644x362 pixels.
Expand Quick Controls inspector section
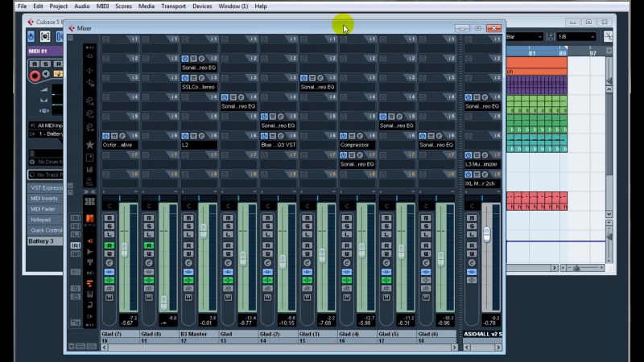pos(44,230)
